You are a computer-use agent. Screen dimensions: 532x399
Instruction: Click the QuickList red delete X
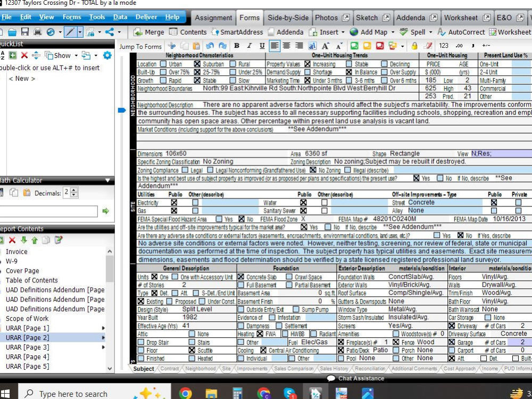24,55
